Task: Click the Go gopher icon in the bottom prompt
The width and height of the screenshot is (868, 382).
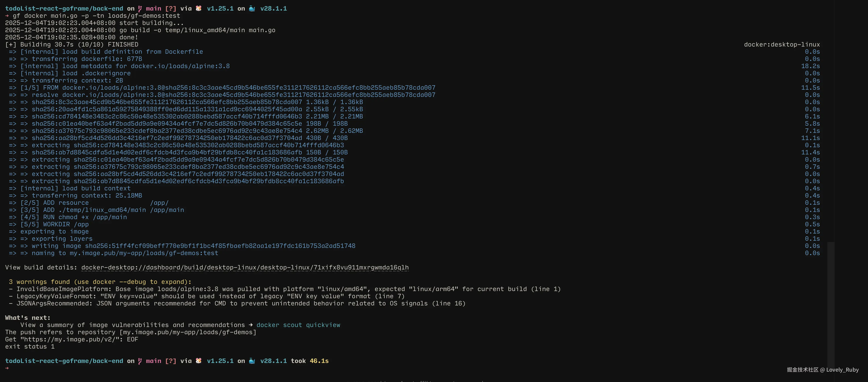Action: click(199, 360)
